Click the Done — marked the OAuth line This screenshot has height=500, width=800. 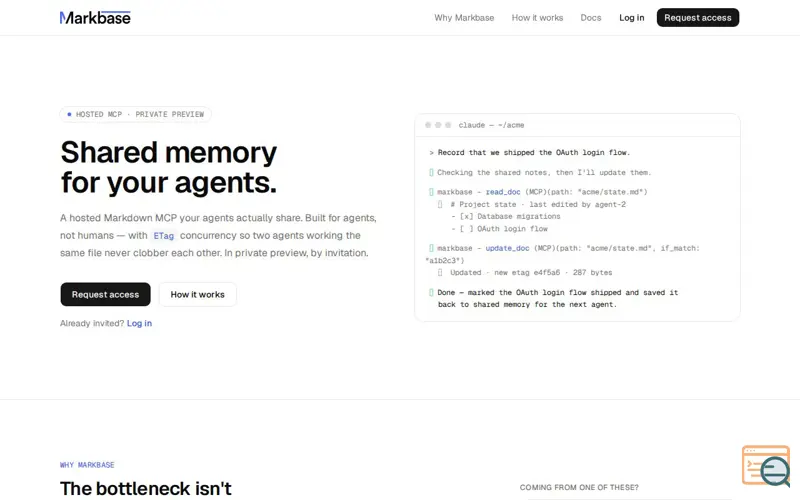click(554, 298)
